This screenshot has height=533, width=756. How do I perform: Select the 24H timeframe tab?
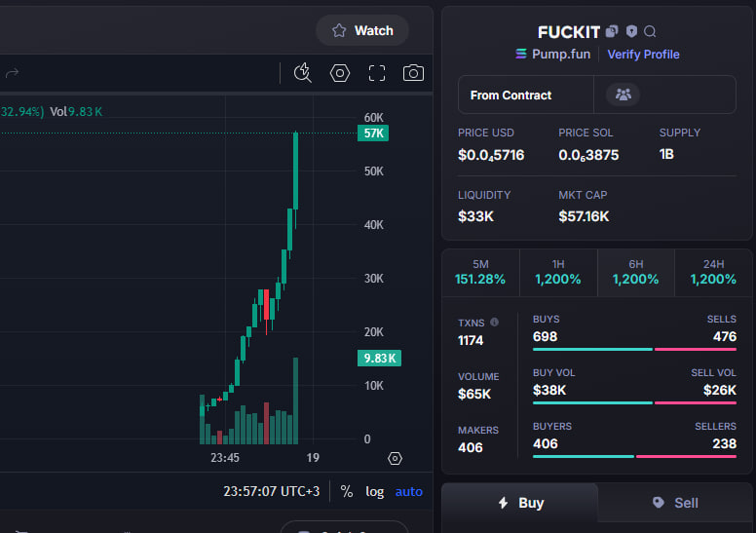[x=713, y=273]
